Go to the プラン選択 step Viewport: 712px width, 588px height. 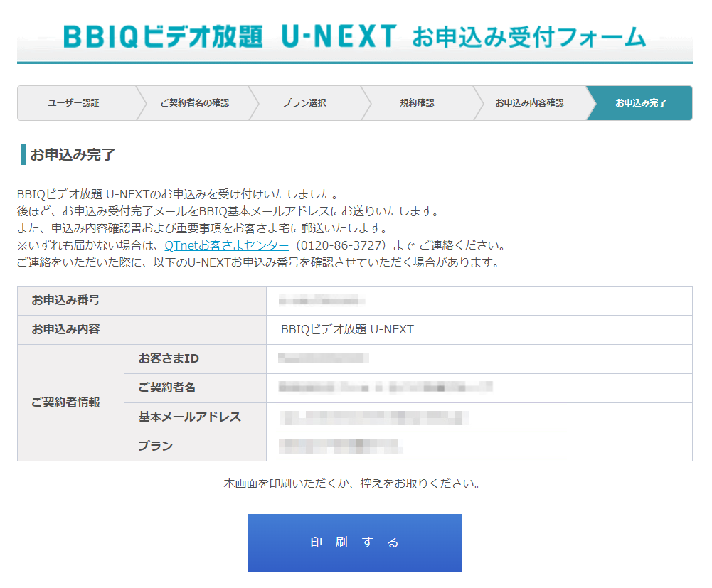point(304,103)
